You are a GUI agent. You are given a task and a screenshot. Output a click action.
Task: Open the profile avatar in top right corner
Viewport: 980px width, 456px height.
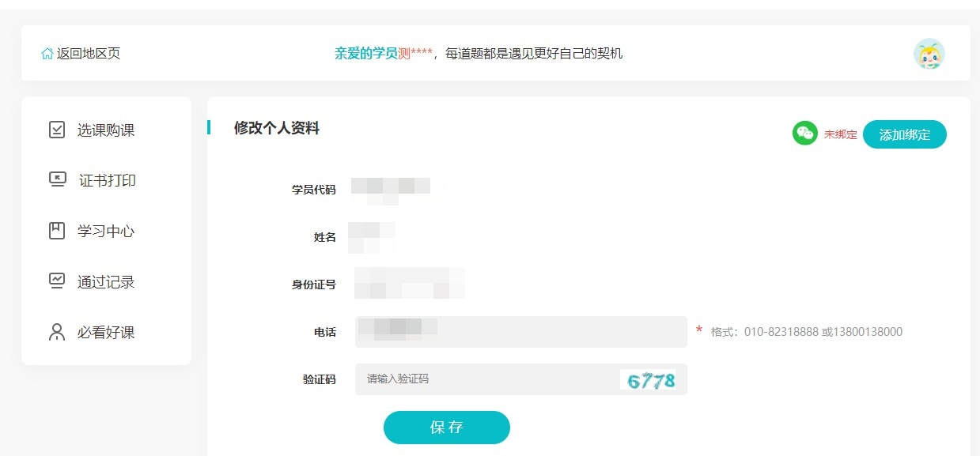[x=930, y=53]
